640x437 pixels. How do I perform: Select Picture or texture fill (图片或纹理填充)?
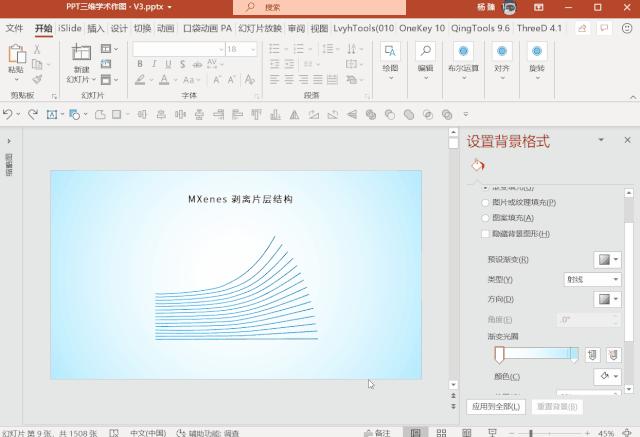[487, 202]
